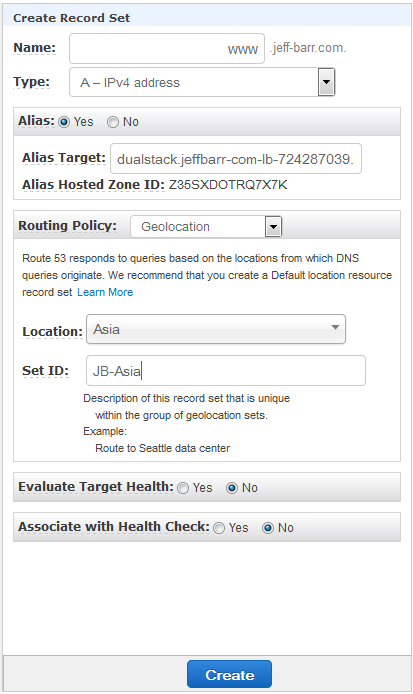Select Alias Yes radio button

(64, 122)
